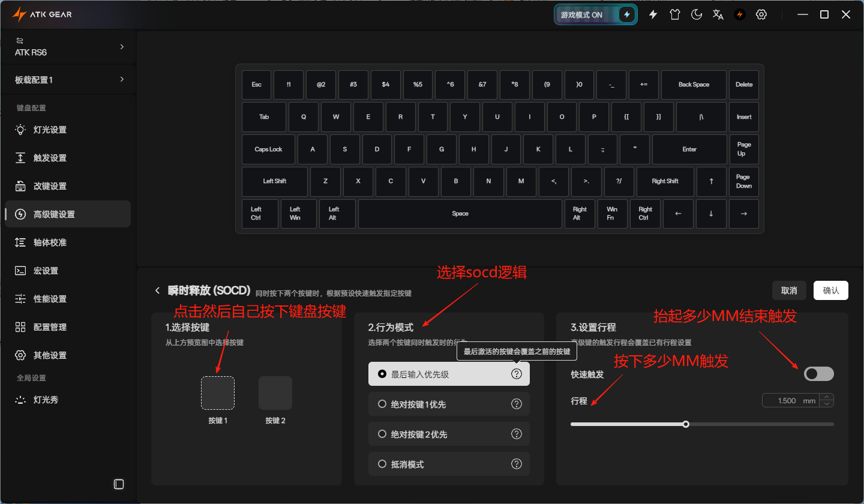864x504 pixels.
Task: Click help icon beside 抵消模式
Action: (x=517, y=464)
